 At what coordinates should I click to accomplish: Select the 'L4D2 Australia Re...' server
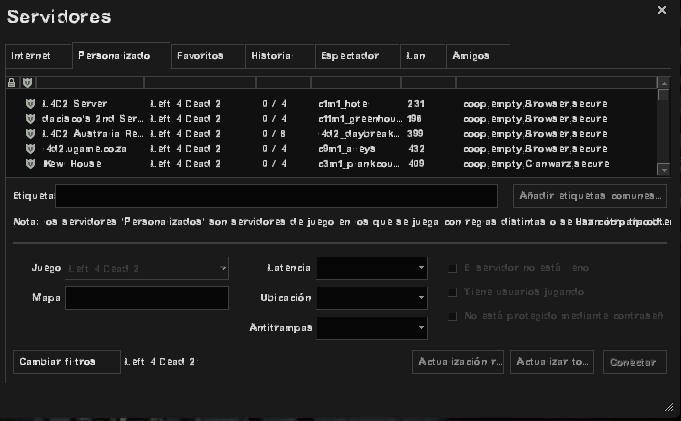coord(332,133)
